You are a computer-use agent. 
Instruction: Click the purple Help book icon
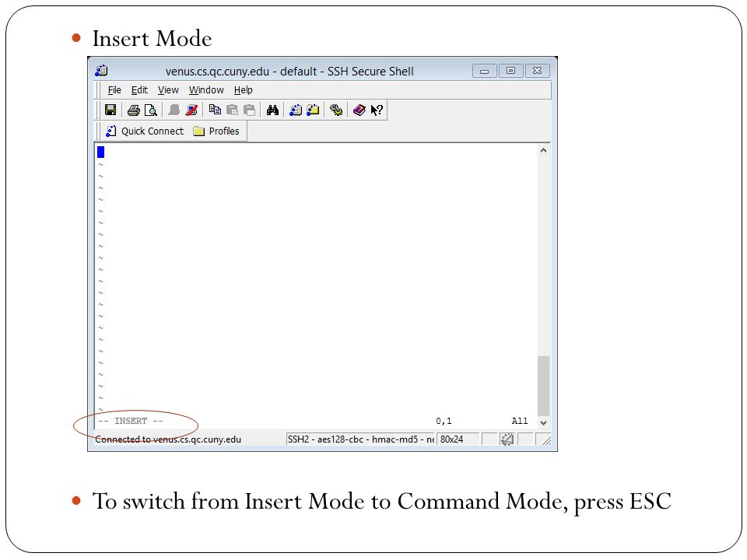359,110
